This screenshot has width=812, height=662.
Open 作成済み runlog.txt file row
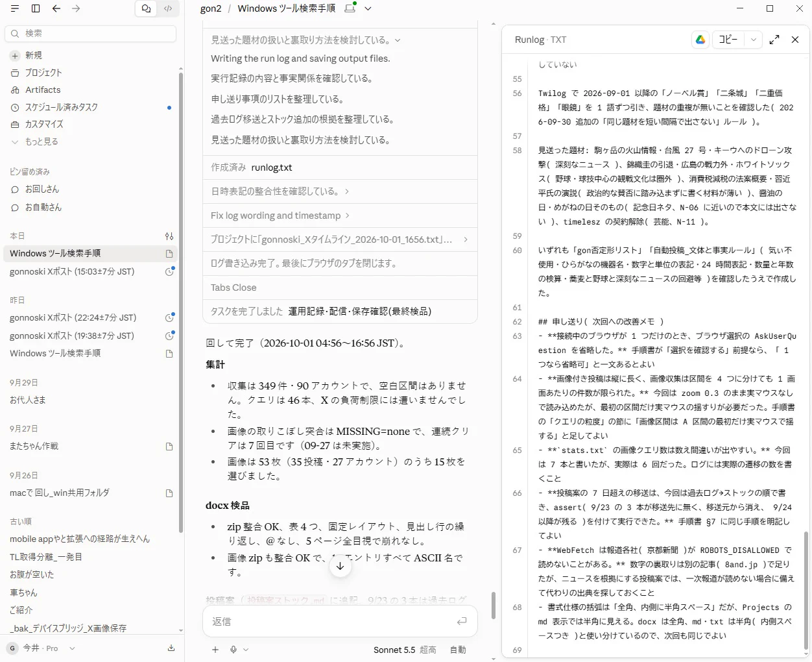(x=340, y=167)
